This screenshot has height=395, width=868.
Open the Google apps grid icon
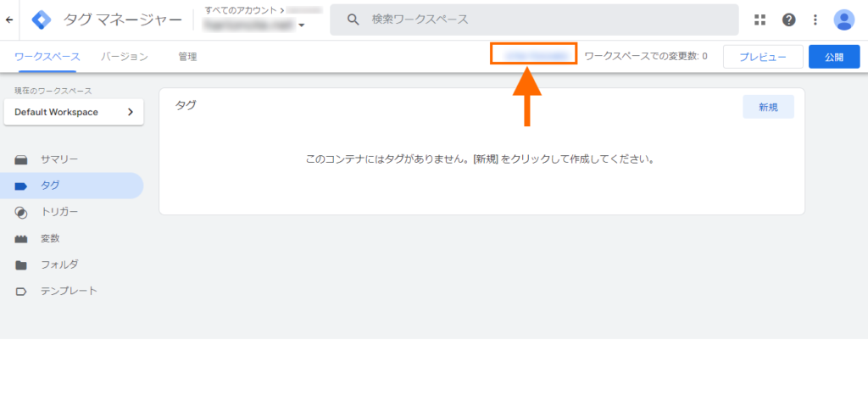pyautogui.click(x=760, y=19)
